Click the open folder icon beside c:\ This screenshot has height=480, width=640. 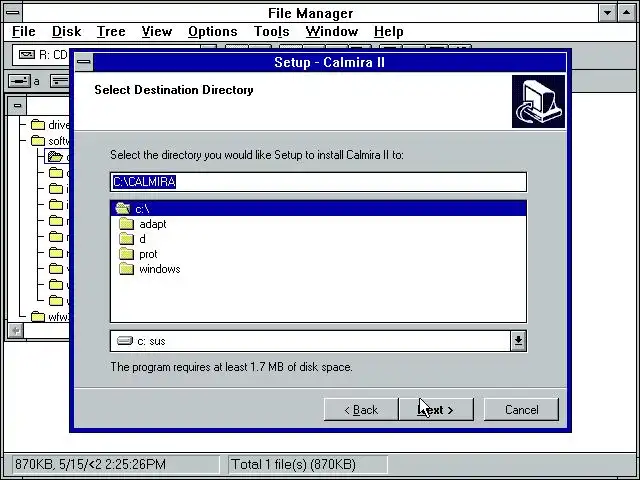(122, 209)
